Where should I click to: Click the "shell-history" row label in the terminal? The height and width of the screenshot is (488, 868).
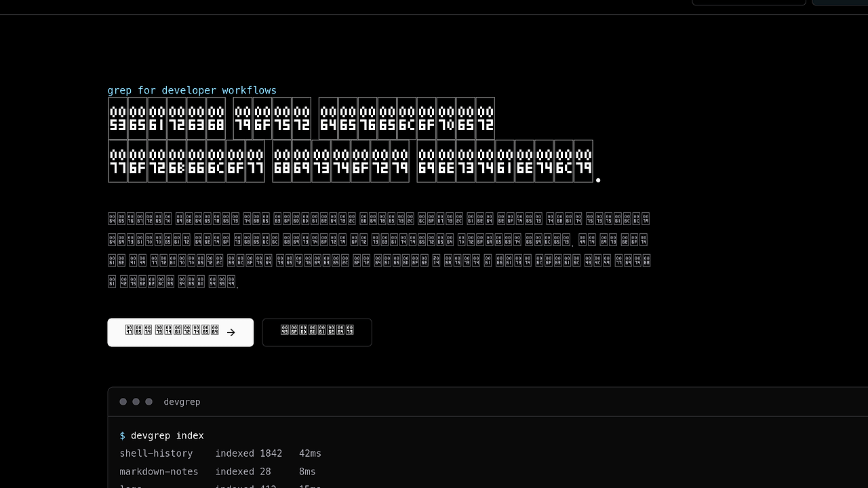click(x=156, y=453)
